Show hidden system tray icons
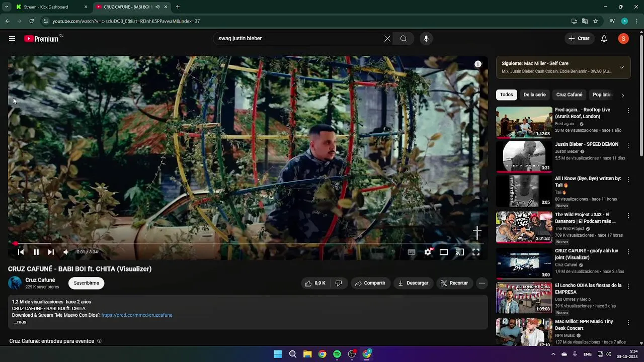The height and width of the screenshot is (362, 644). (553, 354)
